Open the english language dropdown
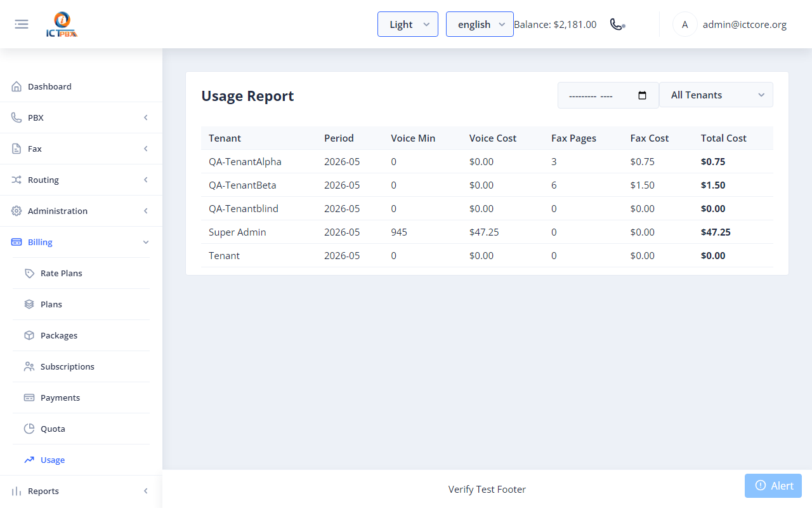 pos(480,24)
